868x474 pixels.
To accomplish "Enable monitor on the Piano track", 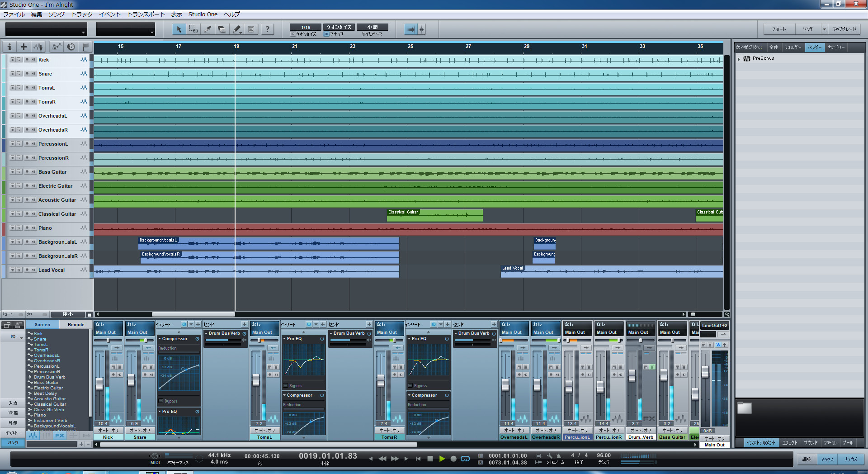I will pos(33,228).
